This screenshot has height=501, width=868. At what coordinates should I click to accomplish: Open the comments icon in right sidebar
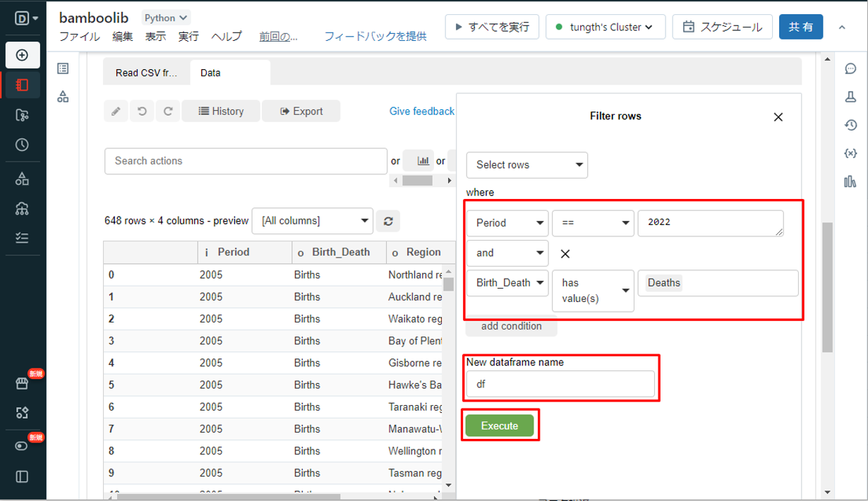pyautogui.click(x=850, y=69)
